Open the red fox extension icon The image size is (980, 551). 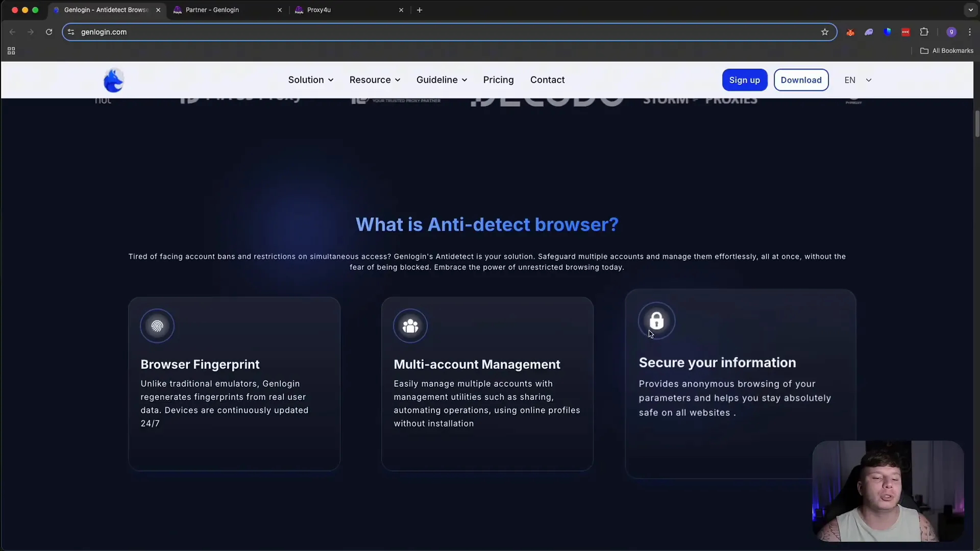tap(850, 32)
